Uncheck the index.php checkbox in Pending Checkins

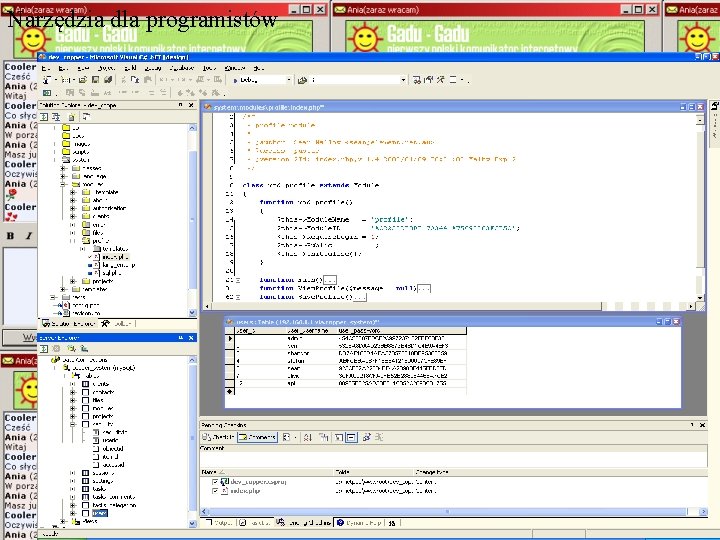(215, 491)
